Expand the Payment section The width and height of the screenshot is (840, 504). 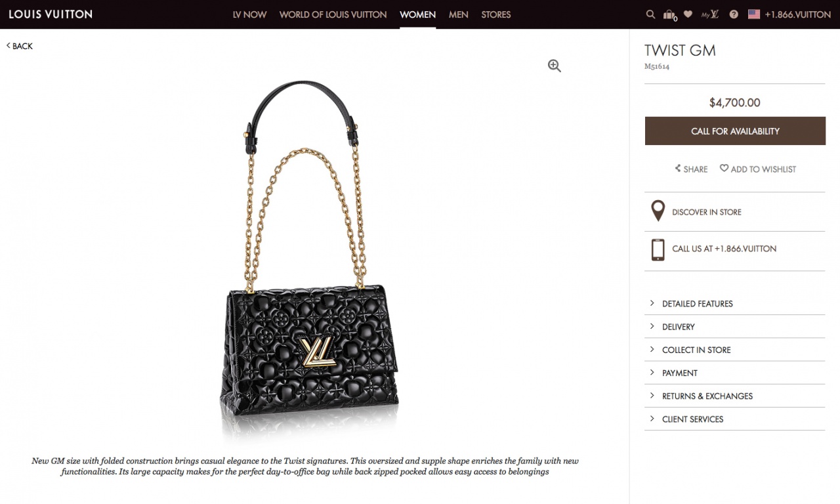[734, 373]
